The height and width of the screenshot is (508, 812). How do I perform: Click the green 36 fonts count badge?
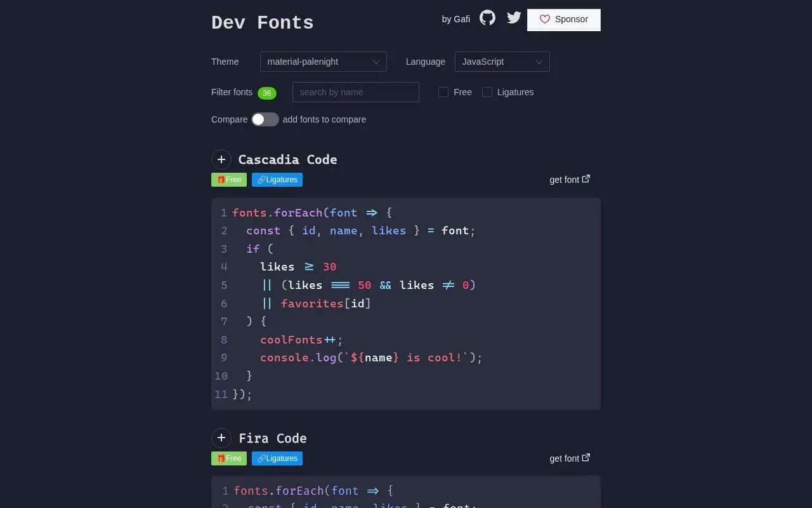tap(267, 93)
